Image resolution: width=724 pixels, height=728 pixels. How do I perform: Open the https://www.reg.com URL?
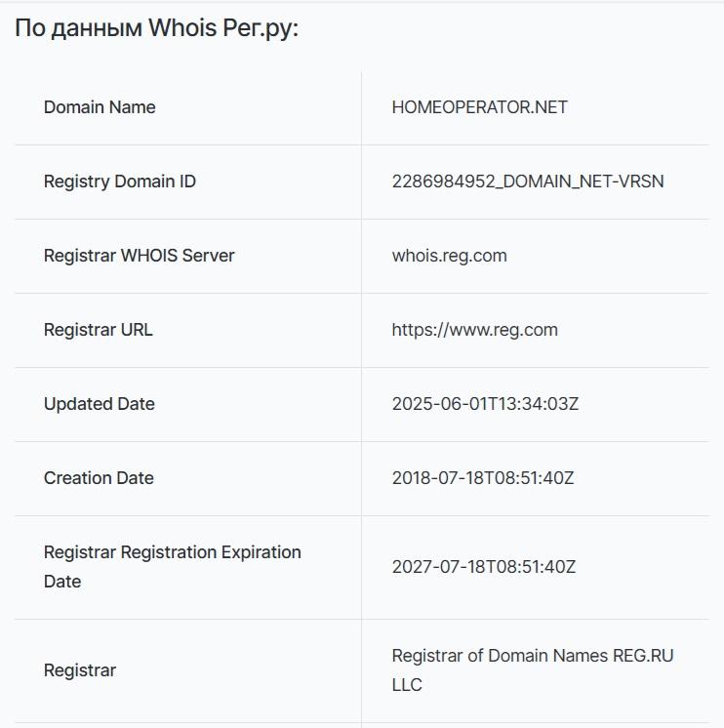pos(474,330)
